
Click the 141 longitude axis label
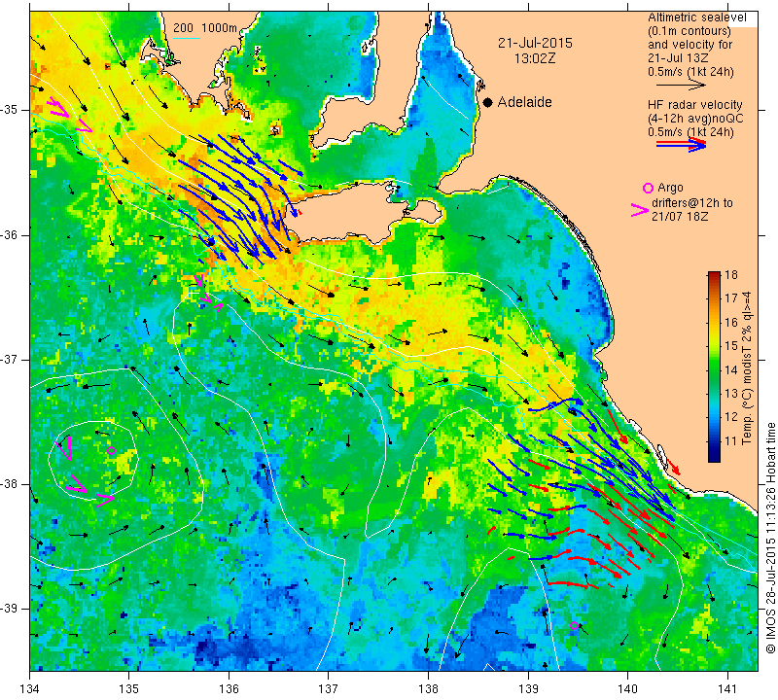(727, 688)
